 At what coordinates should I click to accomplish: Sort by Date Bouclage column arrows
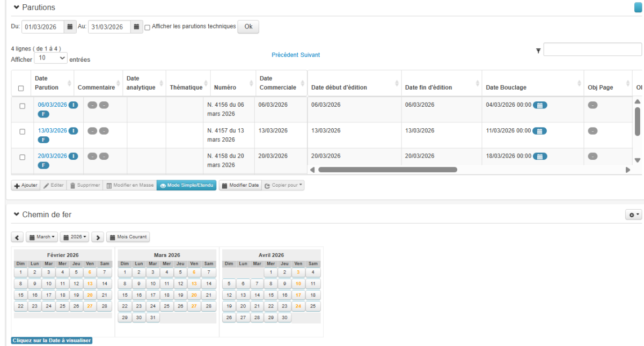[580, 83]
